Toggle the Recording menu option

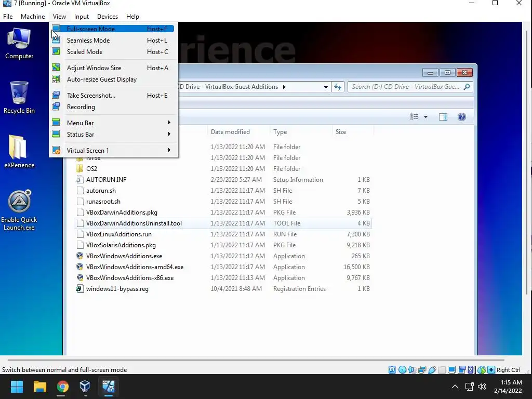tap(112, 107)
